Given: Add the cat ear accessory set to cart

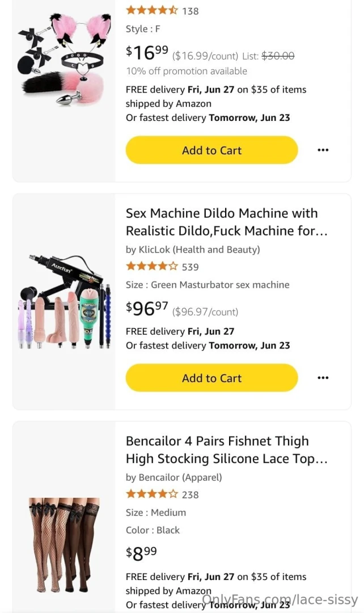Looking at the screenshot, I should tap(211, 150).
